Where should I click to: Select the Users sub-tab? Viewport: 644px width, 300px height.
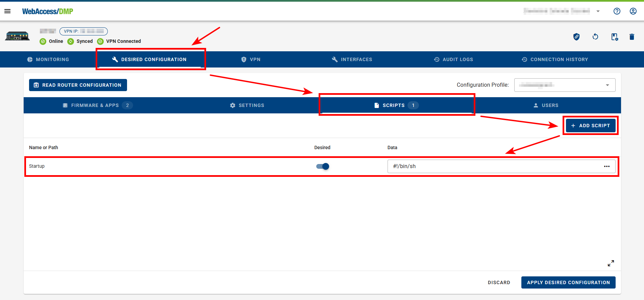546,105
